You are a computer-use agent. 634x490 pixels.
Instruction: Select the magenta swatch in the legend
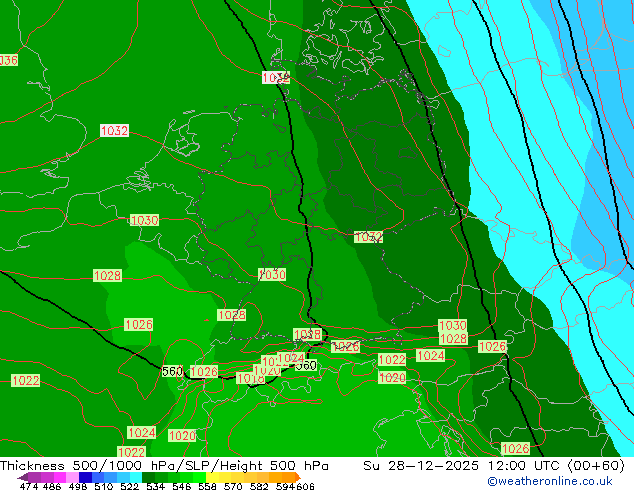[60, 477]
